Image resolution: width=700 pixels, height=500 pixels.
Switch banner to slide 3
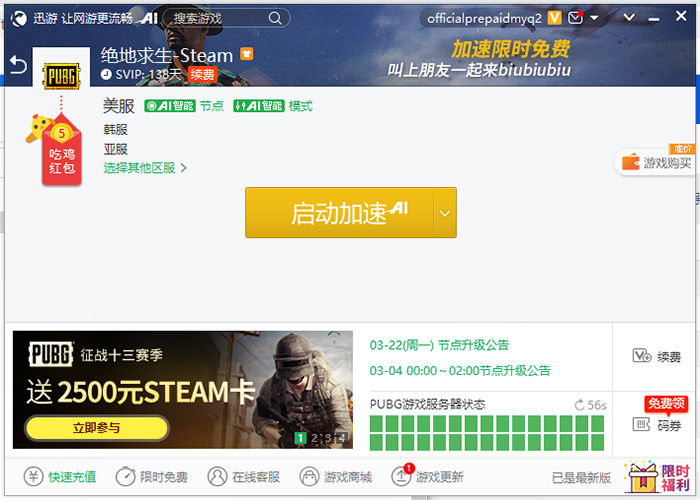coord(328,438)
